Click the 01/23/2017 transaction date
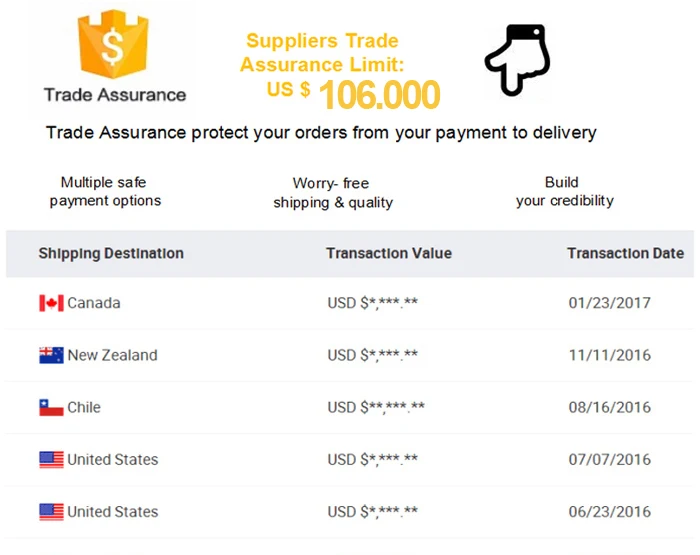Image resolution: width=700 pixels, height=555 pixels. tap(609, 303)
